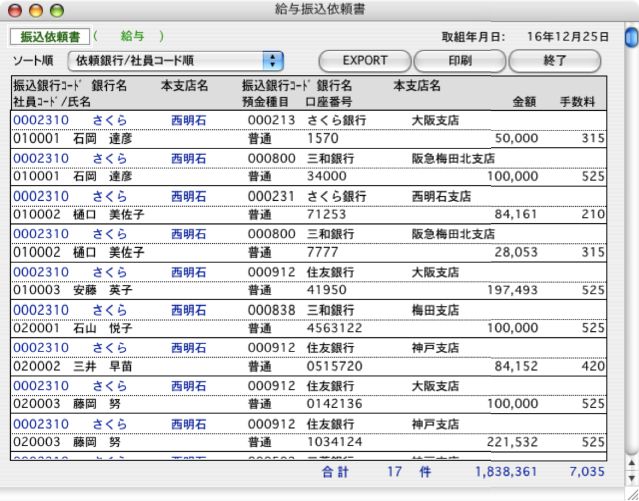Click the window resize grip corner
The width and height of the screenshot is (639, 501).
630,493
